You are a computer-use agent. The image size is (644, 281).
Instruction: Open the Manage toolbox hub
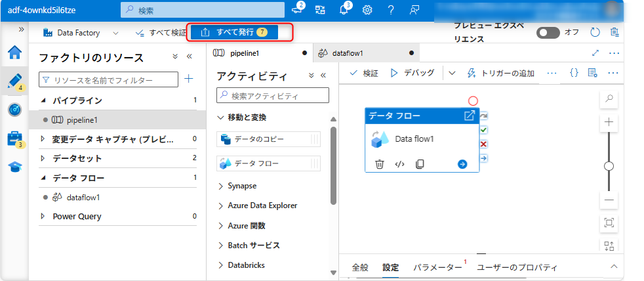[x=15, y=139]
